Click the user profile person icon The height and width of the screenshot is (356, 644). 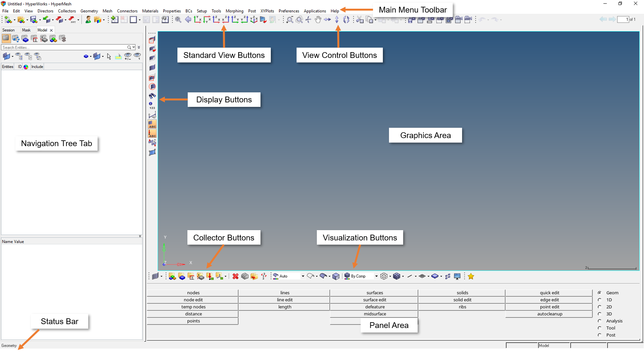coord(88,20)
